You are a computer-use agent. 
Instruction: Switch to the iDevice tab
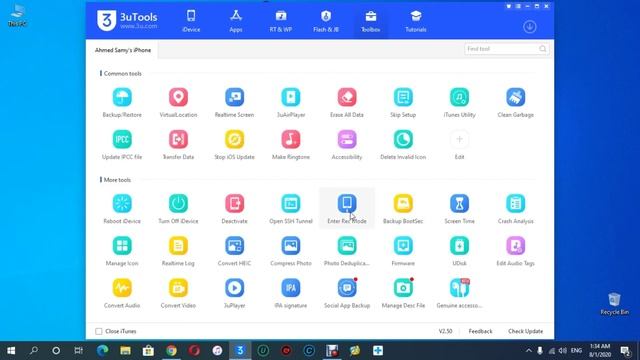(191, 21)
